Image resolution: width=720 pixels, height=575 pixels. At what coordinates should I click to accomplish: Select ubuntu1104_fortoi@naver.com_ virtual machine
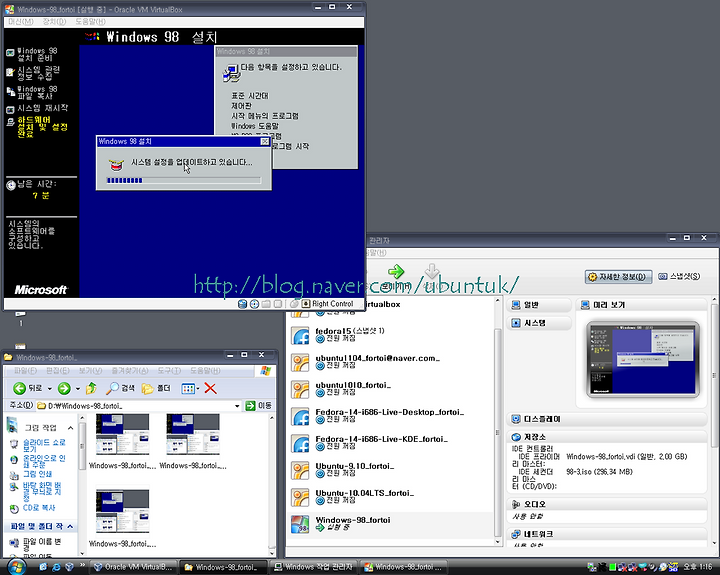(x=390, y=362)
